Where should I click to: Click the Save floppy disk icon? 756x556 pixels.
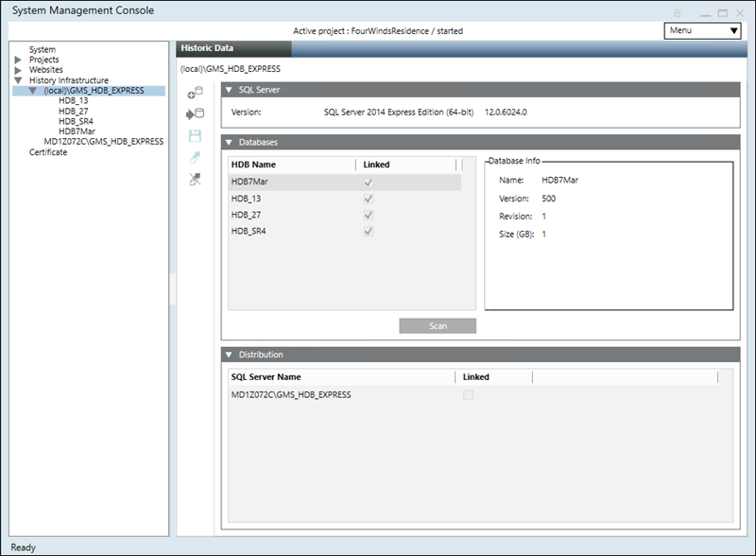pyautogui.click(x=196, y=136)
